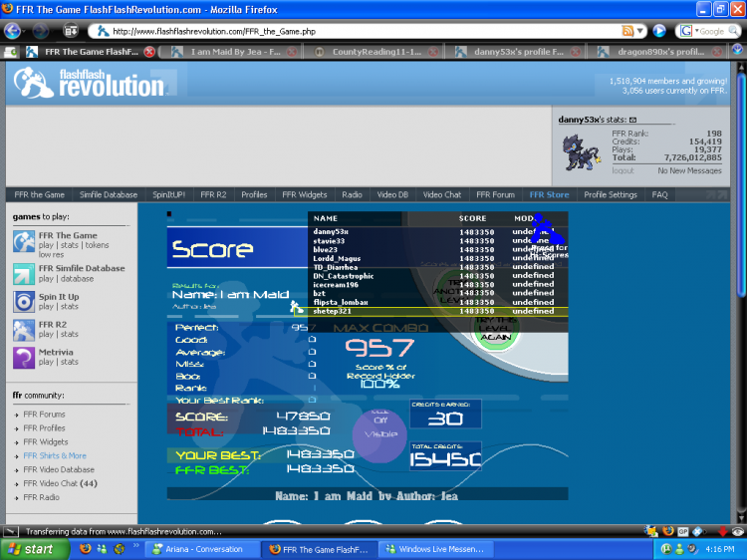This screenshot has width=747, height=560.
Task: Expand quick launch overflow chevron
Action: [x=135, y=545]
